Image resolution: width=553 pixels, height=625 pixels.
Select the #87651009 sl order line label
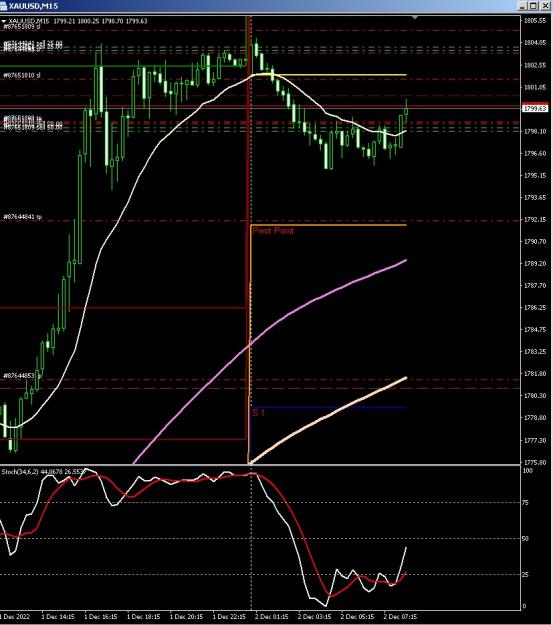tap(22, 26)
